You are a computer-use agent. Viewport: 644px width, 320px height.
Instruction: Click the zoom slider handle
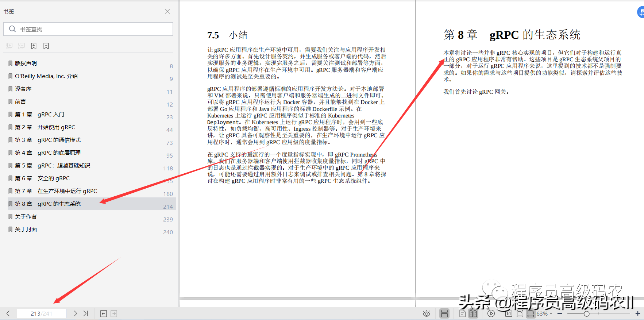pos(587,314)
